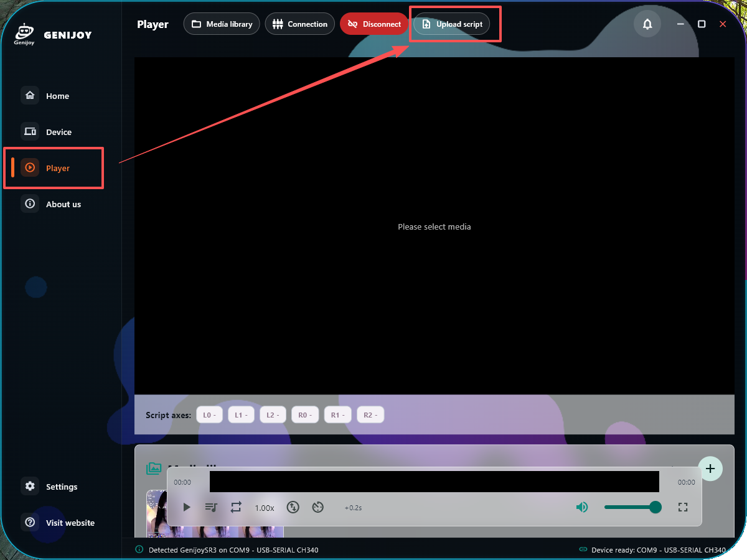
Task: Click the video progress bar
Action: coord(435,482)
